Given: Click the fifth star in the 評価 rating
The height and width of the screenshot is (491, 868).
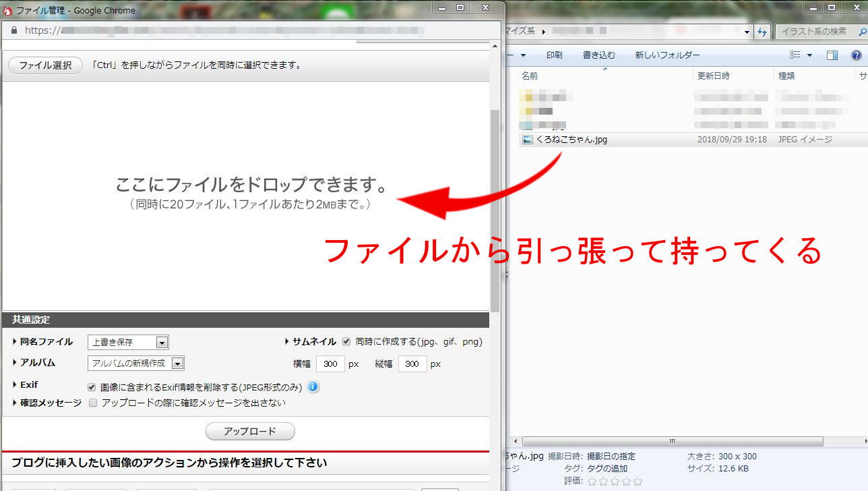Looking at the screenshot, I should click(638, 482).
